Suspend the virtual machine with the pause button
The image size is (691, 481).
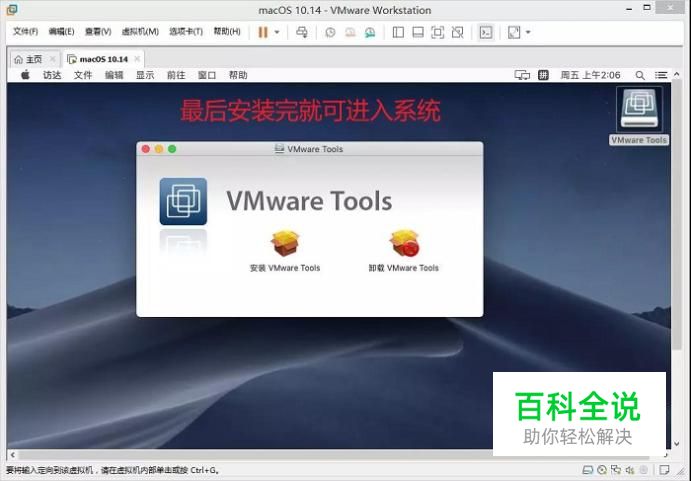pyautogui.click(x=263, y=32)
